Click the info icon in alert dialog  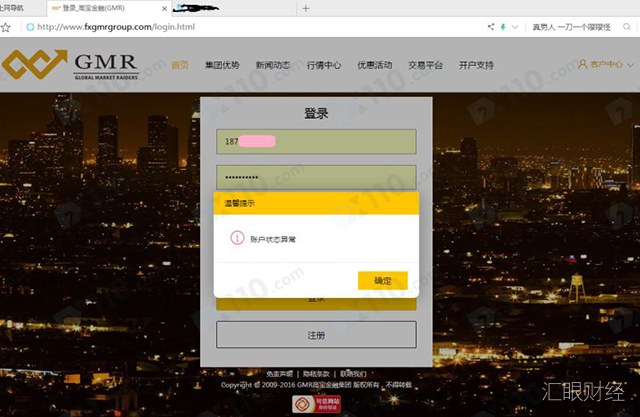tap(237, 237)
